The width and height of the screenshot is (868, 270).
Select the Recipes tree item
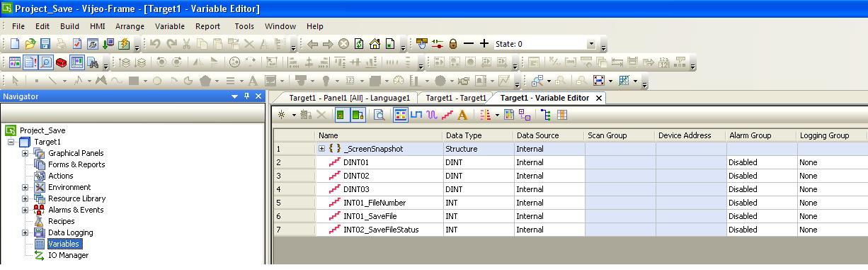click(61, 221)
